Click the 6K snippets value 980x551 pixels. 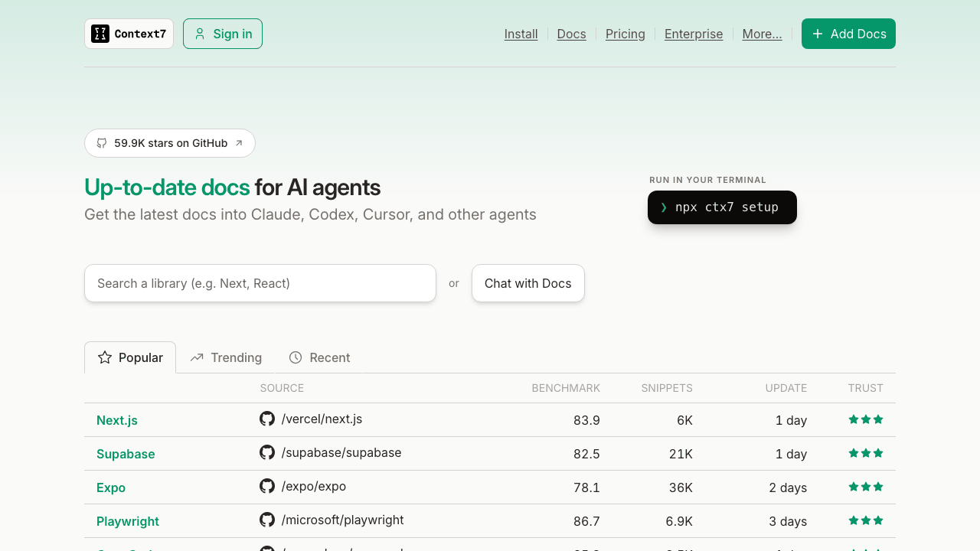[684, 420]
